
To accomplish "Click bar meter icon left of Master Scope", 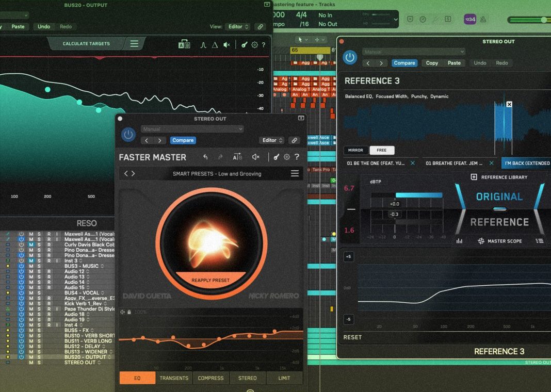I will coord(459,241).
